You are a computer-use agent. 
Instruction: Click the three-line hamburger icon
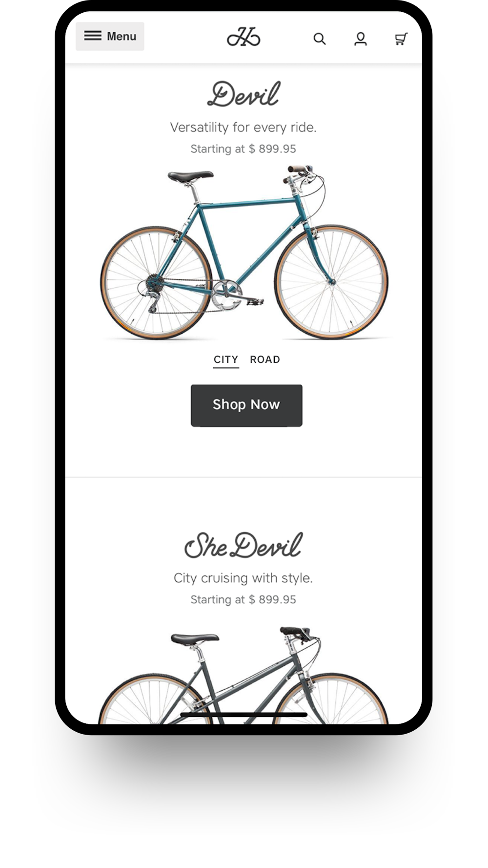[x=93, y=36]
